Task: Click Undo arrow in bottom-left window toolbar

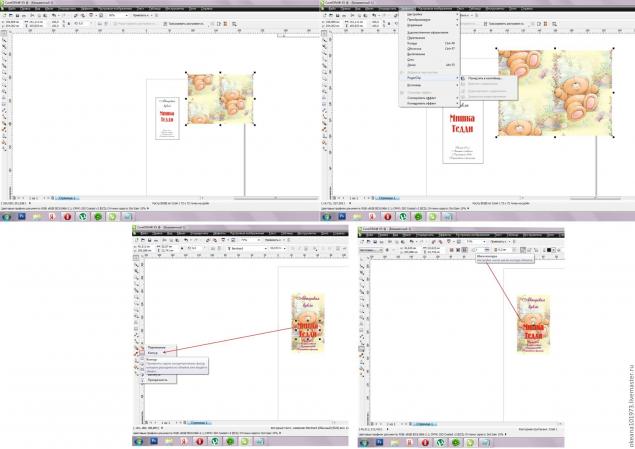Action: [186, 240]
